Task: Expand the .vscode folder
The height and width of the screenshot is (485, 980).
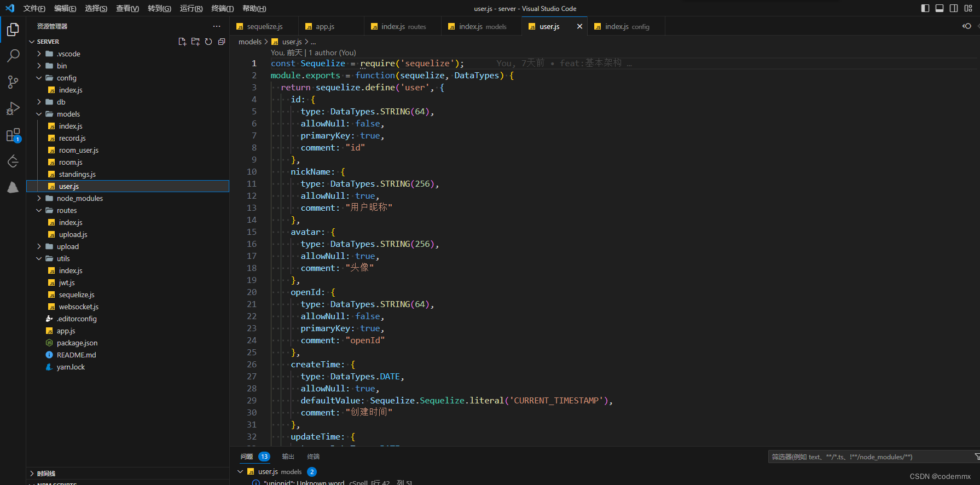Action: 39,54
